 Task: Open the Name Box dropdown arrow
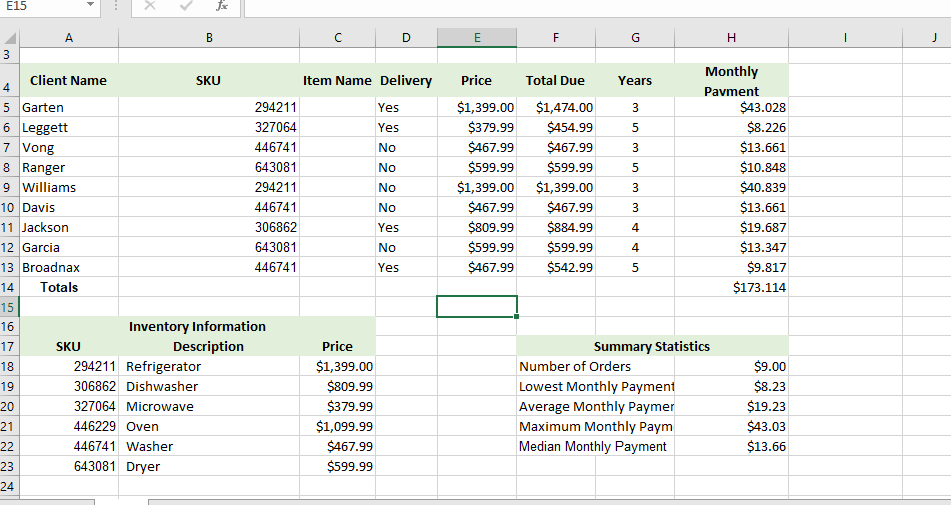click(90, 5)
